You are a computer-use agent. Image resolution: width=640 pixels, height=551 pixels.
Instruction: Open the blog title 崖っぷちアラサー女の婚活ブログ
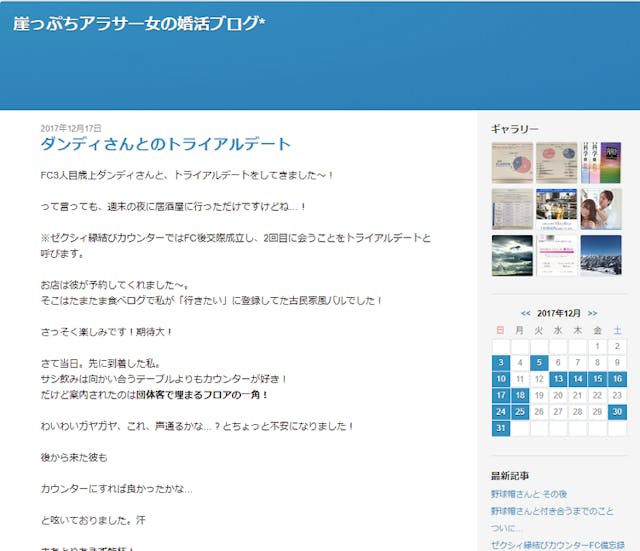139,24
